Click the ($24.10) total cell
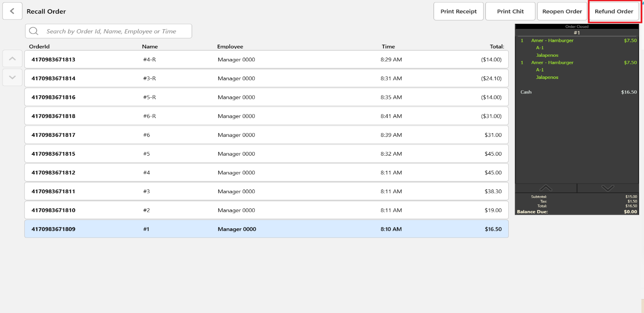This screenshot has height=313, width=644. coord(491,78)
